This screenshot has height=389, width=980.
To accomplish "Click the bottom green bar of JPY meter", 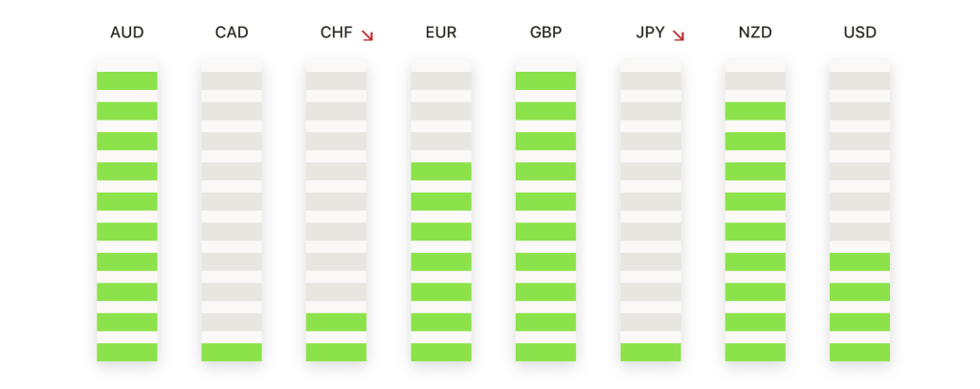I will coord(650,352).
